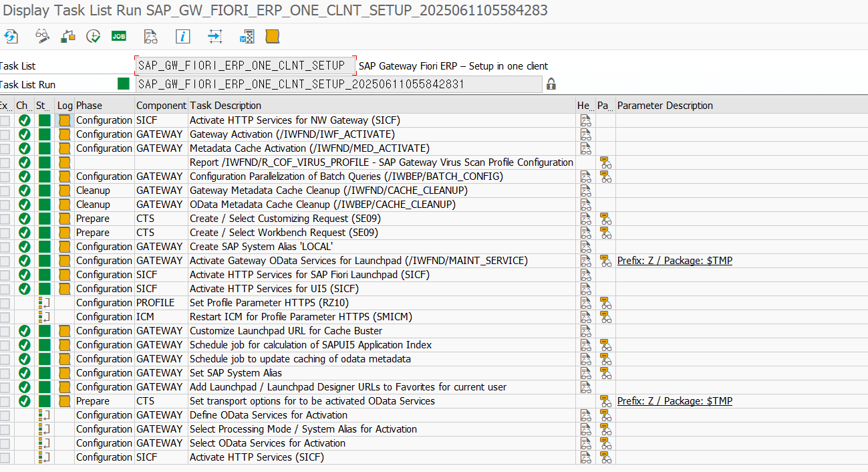Tick execute checkbox for Restart ICM row

[5, 317]
